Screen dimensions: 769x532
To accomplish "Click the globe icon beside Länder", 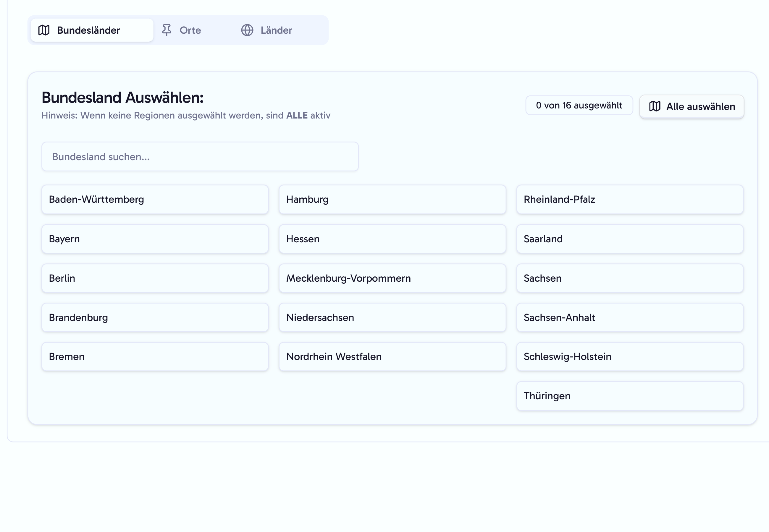I will click(x=247, y=30).
